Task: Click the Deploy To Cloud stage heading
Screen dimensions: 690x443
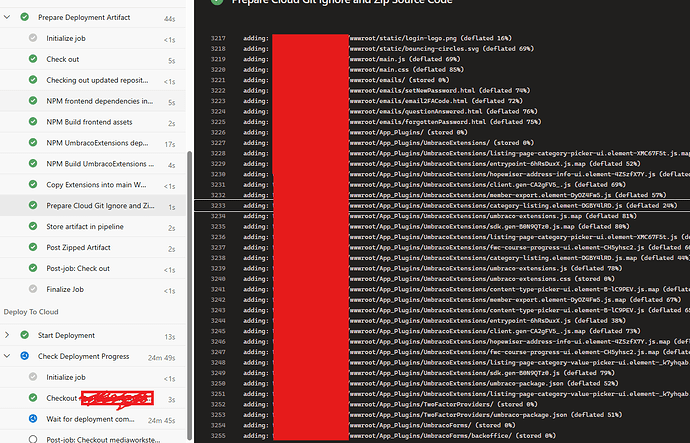Action: click(x=31, y=312)
